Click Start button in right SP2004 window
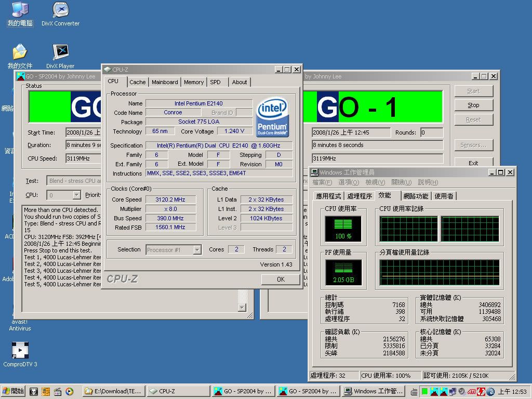This screenshot has width=532, height=399. click(473, 91)
